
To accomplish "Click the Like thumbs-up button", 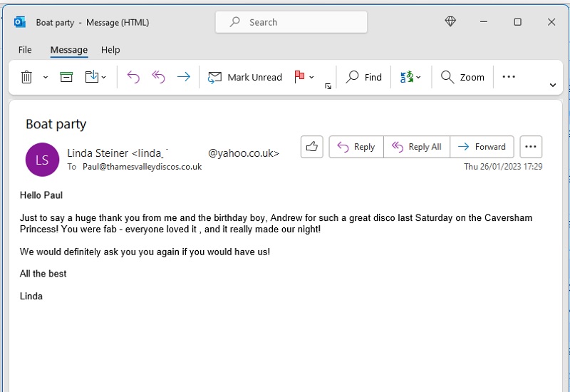I will tap(311, 147).
